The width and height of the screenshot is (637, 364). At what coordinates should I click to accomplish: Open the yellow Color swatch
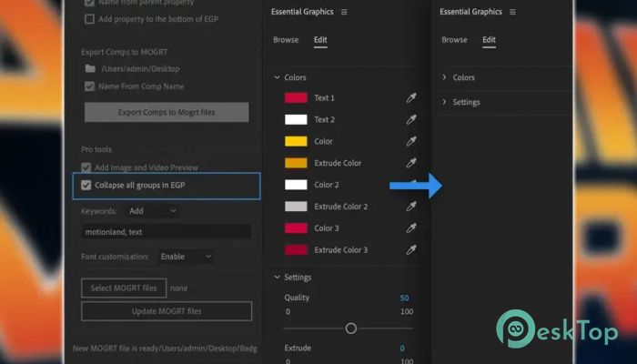[296, 141]
